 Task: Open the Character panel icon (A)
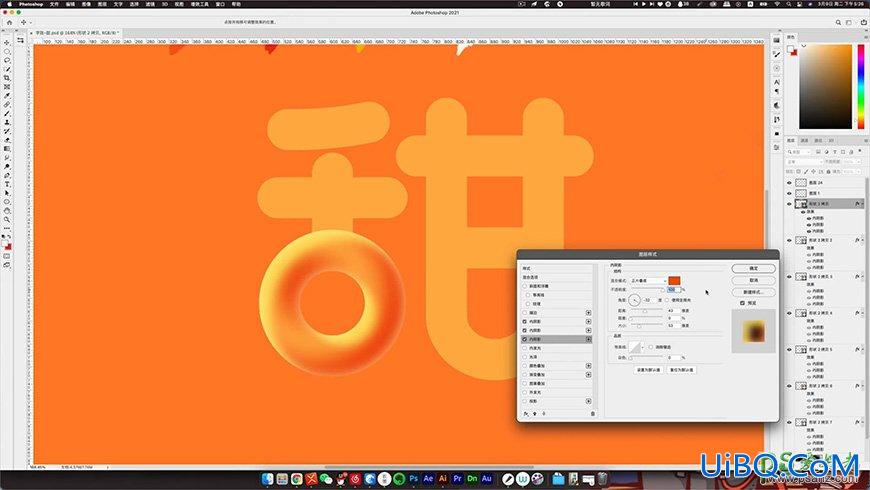777,82
